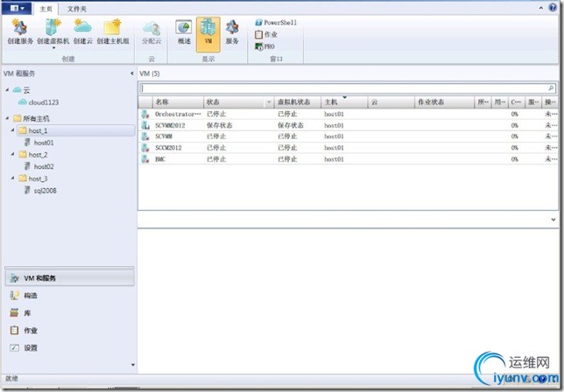Click the Orchestrator VM status icon
564x392 pixels.
145,115
